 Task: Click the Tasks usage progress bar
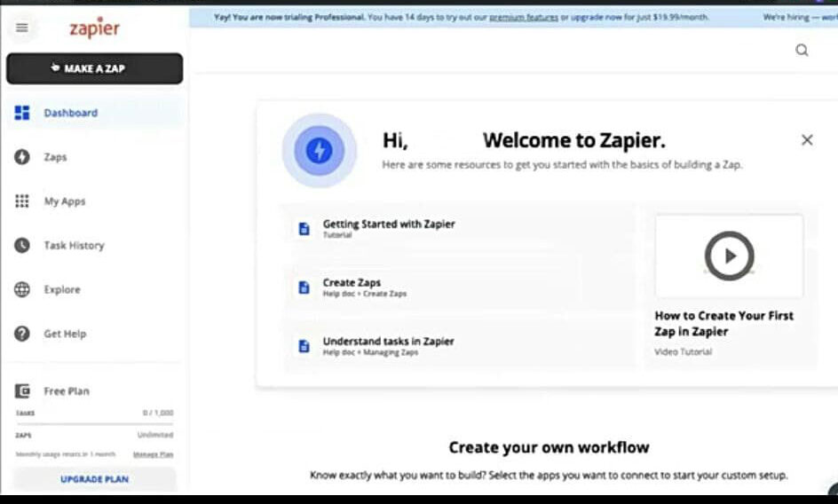point(95,424)
